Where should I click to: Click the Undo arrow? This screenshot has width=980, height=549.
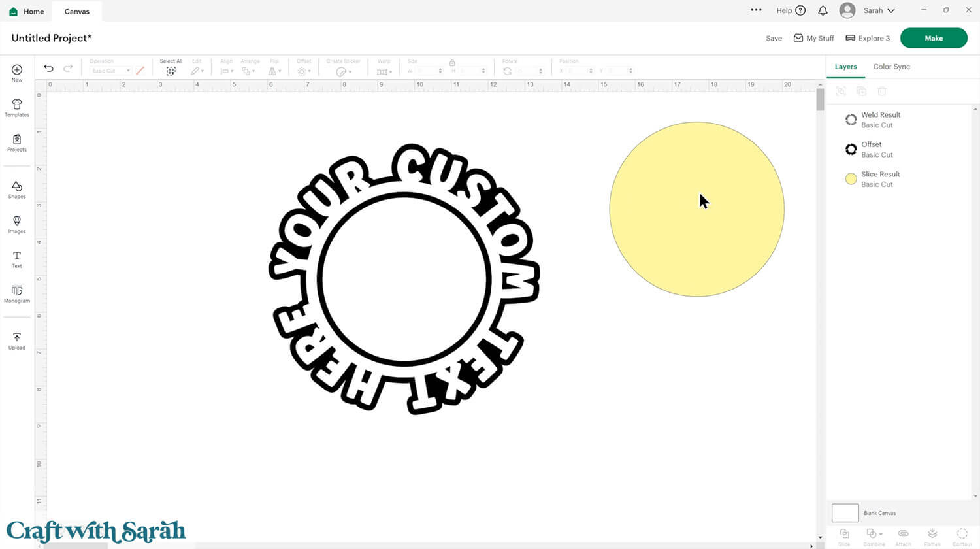48,68
